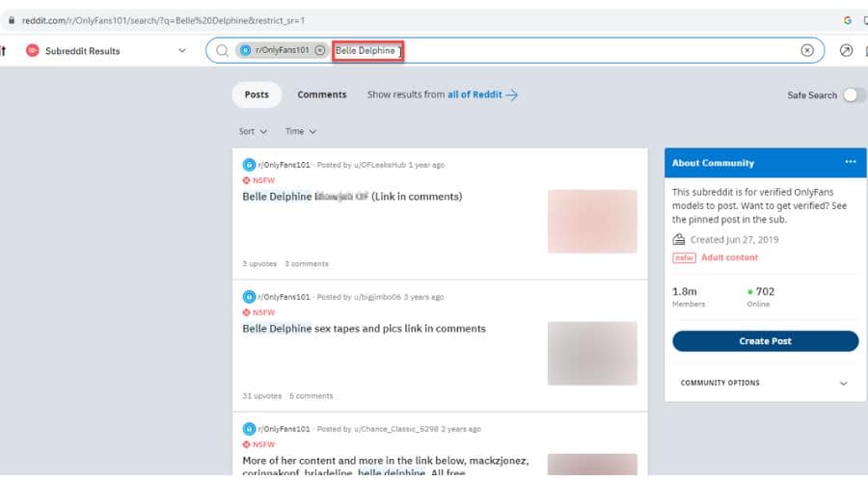This screenshot has width=868, height=482.
Task: Click the Create Post button
Action: click(x=766, y=341)
